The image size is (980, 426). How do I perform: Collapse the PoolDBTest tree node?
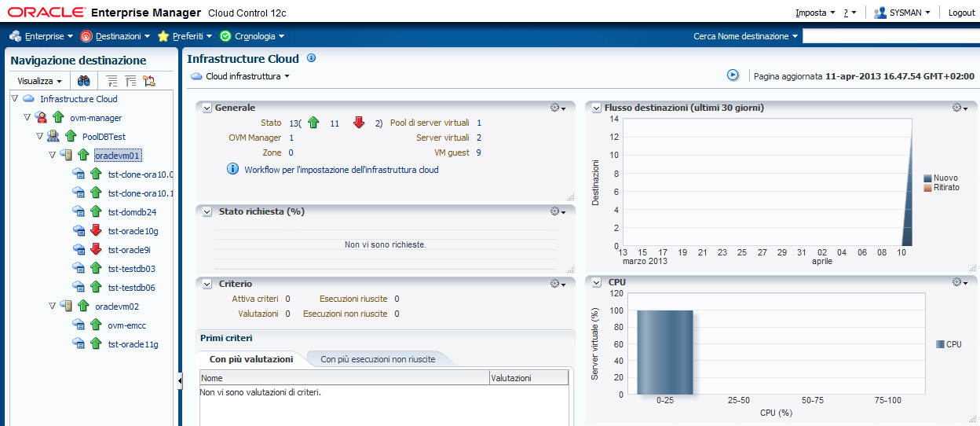pos(39,137)
